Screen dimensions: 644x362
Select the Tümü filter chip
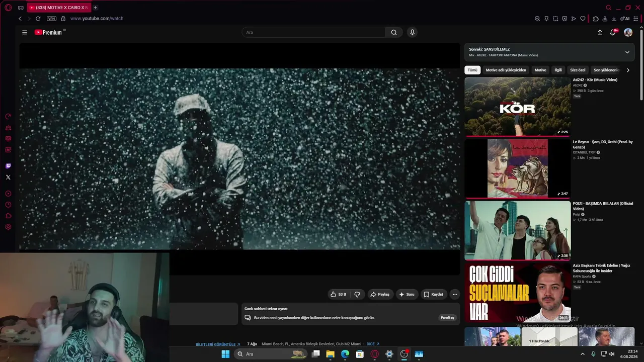(472, 70)
